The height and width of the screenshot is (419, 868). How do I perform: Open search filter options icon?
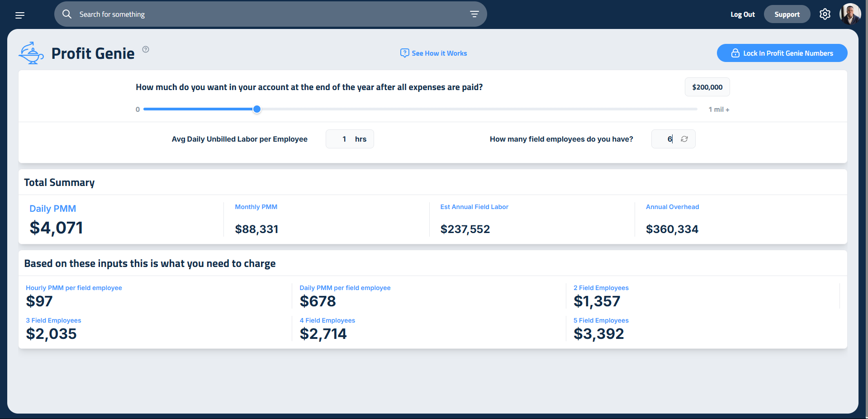click(474, 14)
